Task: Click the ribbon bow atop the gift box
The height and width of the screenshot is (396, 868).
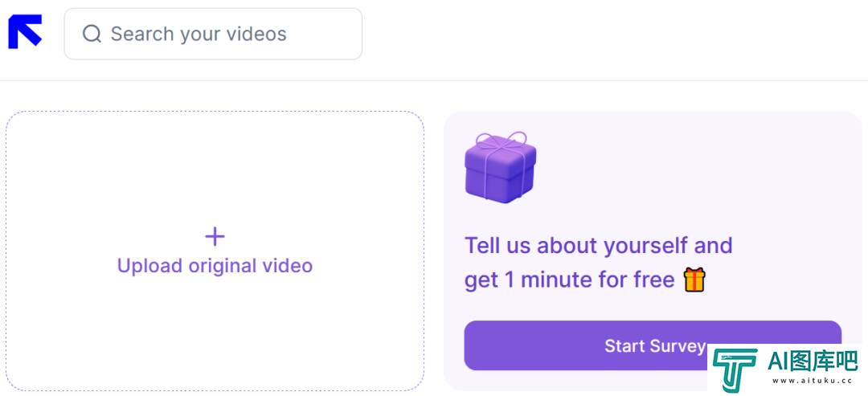Action: (502, 141)
